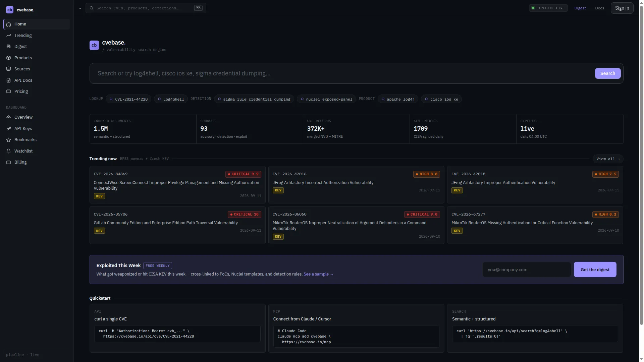This screenshot has width=644, height=362.
Task: Click the FREE WEEKLY badge
Action: [x=158, y=266]
